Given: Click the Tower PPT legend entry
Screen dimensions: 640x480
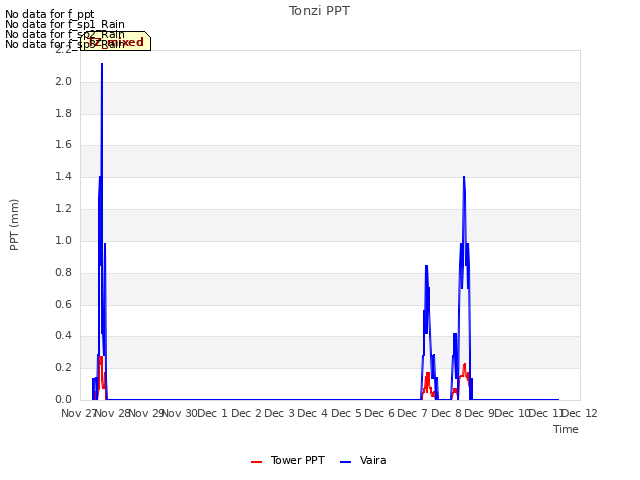Looking at the screenshot, I should pos(288,460).
